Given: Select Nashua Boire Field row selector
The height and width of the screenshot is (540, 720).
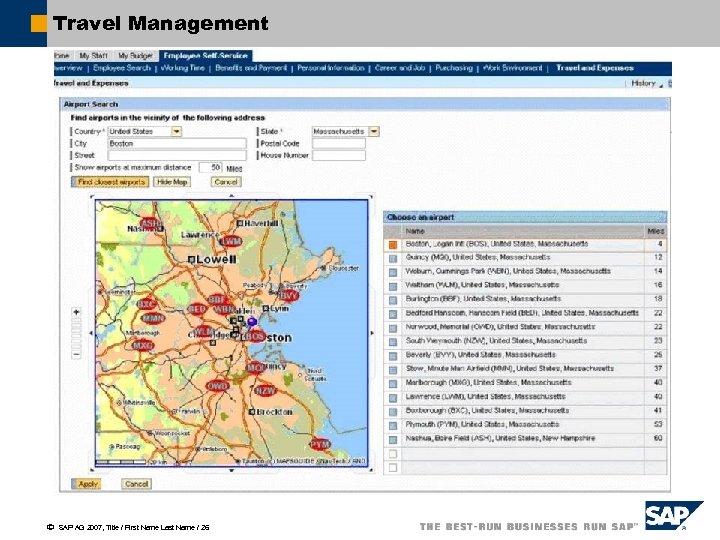Looking at the screenshot, I should click(393, 439).
